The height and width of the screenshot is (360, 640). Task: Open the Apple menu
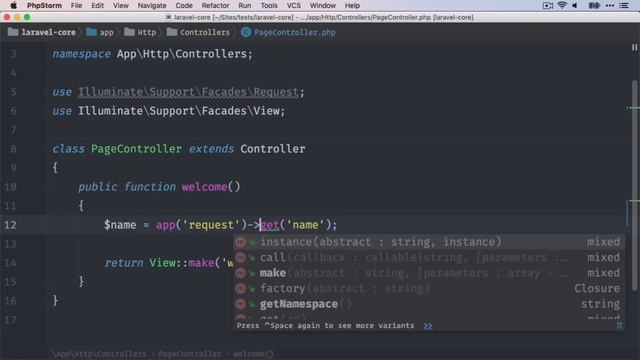[13, 5]
